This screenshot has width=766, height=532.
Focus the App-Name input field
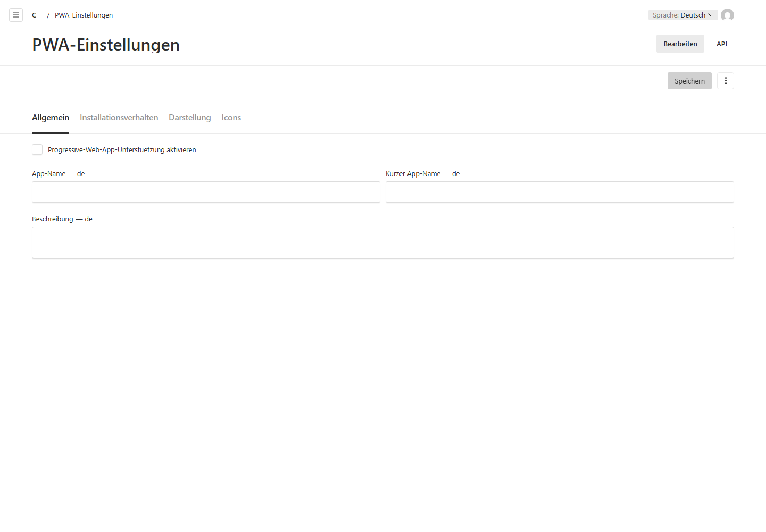206,192
